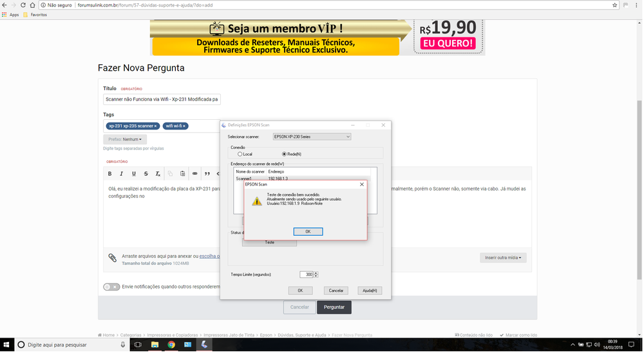Viewport: 644px width, 362px height.
Task: Open Dúvidas, Suporte e Ajuda breadcrumb
Action: 302,336
